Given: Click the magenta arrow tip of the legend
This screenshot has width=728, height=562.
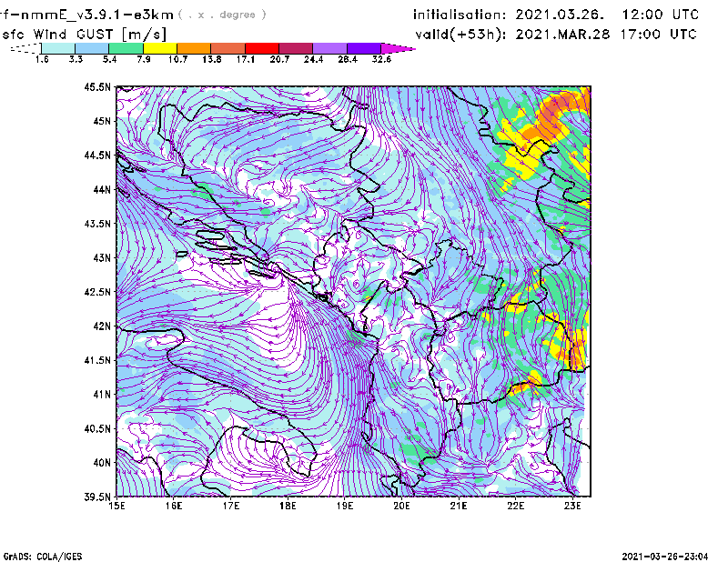Looking at the screenshot, I should tap(398, 48).
